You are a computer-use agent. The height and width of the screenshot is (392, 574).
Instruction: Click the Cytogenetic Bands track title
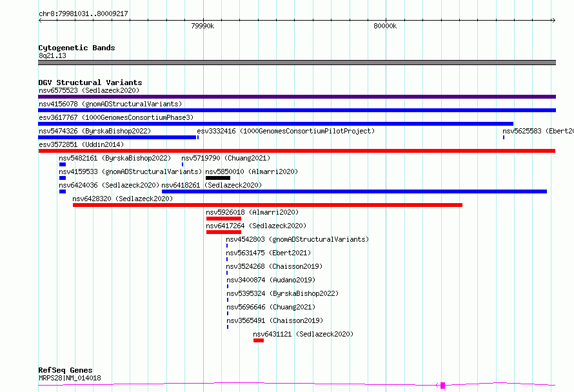[77, 48]
